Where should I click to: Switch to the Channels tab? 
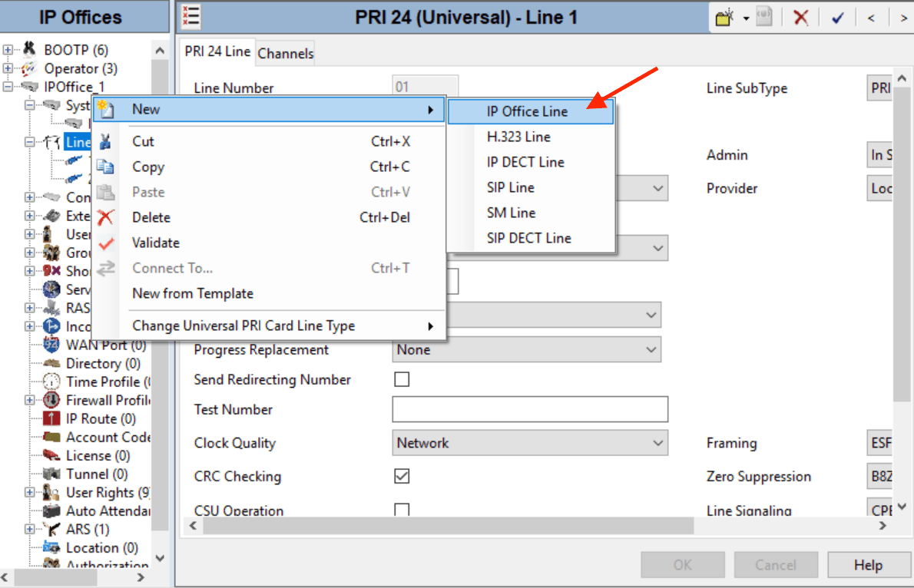286,53
